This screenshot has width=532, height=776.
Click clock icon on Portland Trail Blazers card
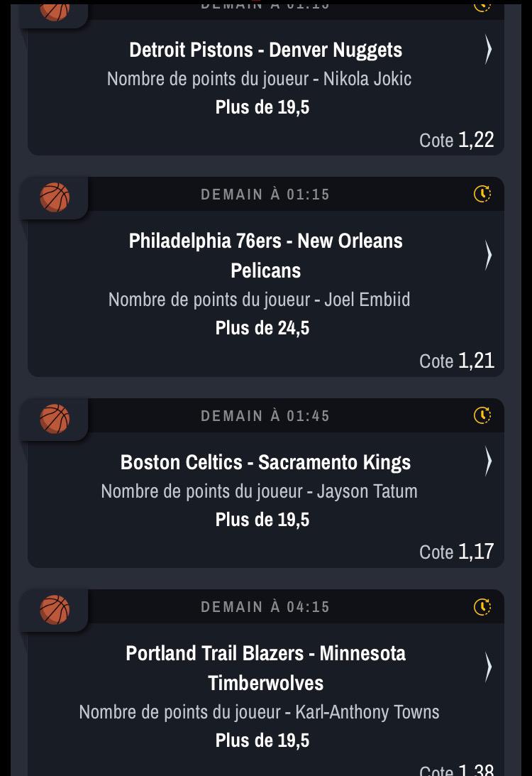[x=482, y=606]
